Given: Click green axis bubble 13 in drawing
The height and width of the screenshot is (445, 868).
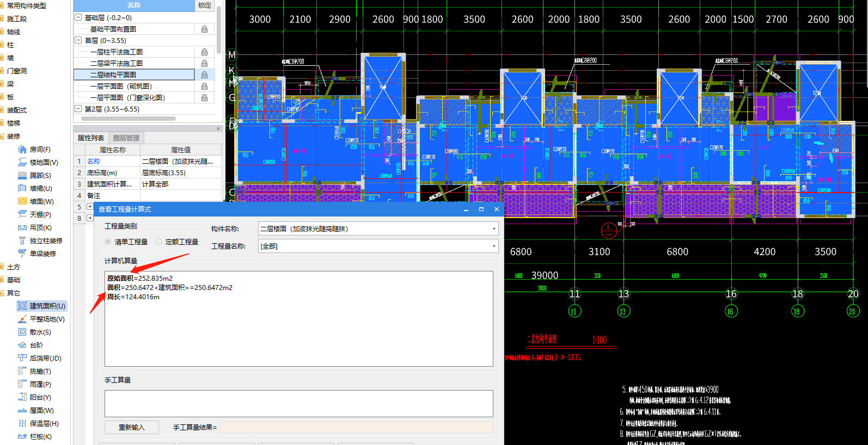Looking at the screenshot, I should (622, 311).
